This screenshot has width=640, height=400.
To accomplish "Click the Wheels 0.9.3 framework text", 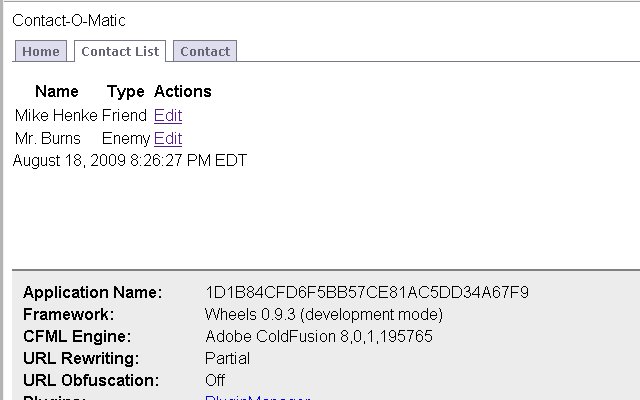I will [x=324, y=314].
